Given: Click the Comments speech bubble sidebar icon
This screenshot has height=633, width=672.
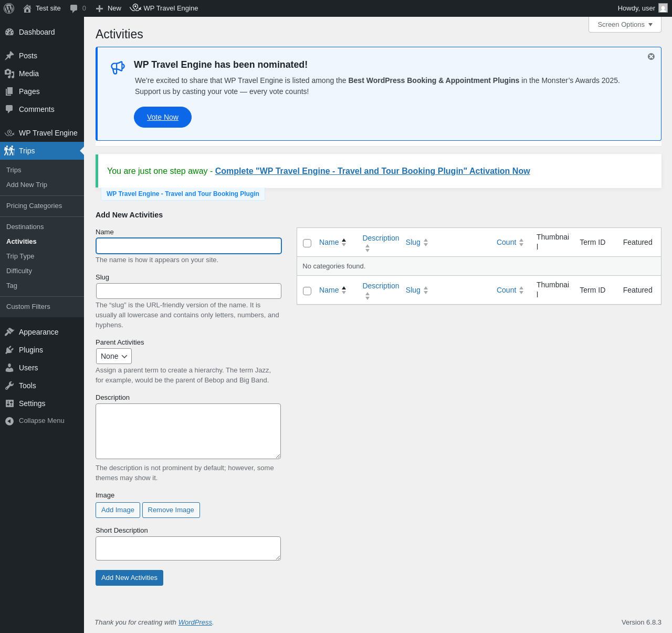Looking at the screenshot, I should [x=9, y=109].
